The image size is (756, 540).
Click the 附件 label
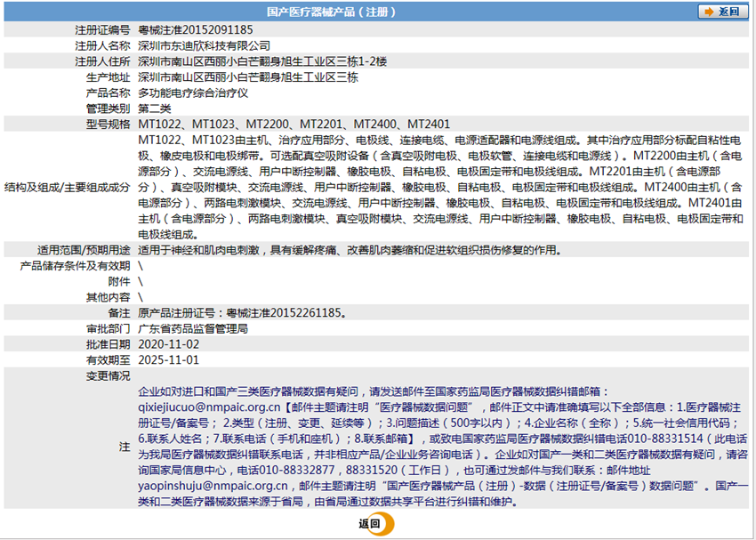tap(119, 282)
